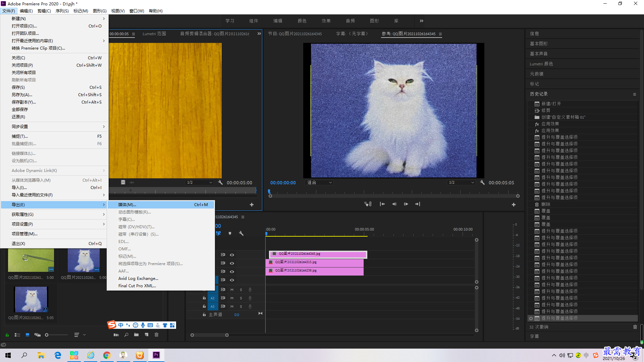
Task: Click the snap-to-track icon beside 主声道
Action: pyautogui.click(x=260, y=313)
